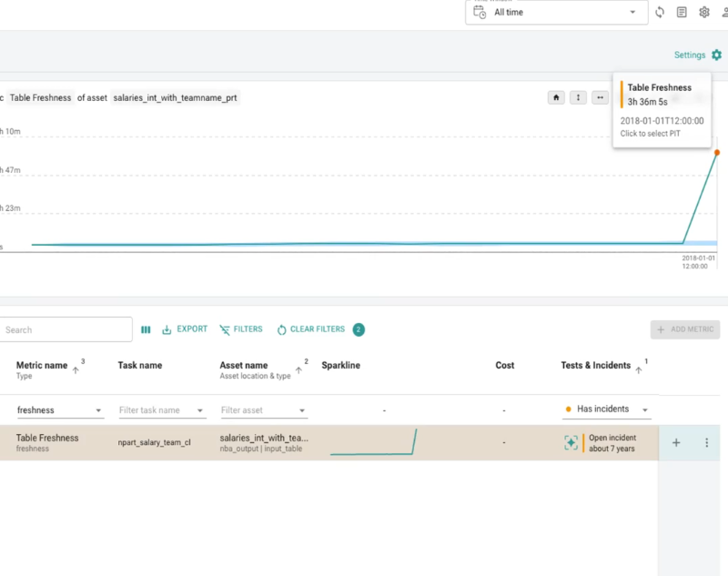Open the document log icon in header

pyautogui.click(x=682, y=12)
